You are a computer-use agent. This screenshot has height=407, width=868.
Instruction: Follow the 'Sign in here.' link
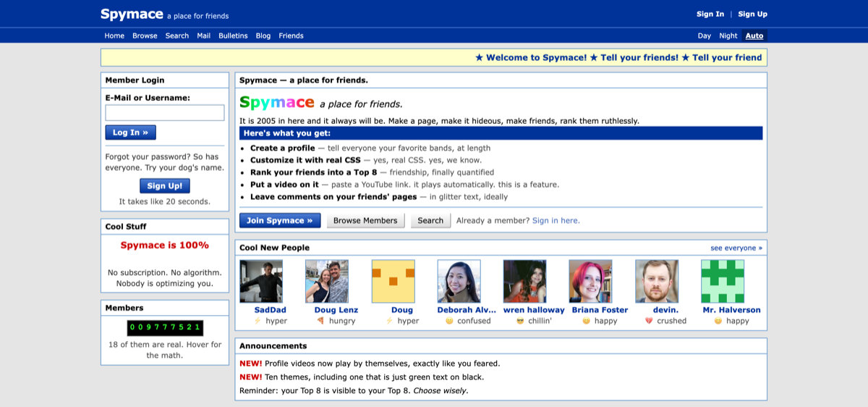tap(556, 220)
